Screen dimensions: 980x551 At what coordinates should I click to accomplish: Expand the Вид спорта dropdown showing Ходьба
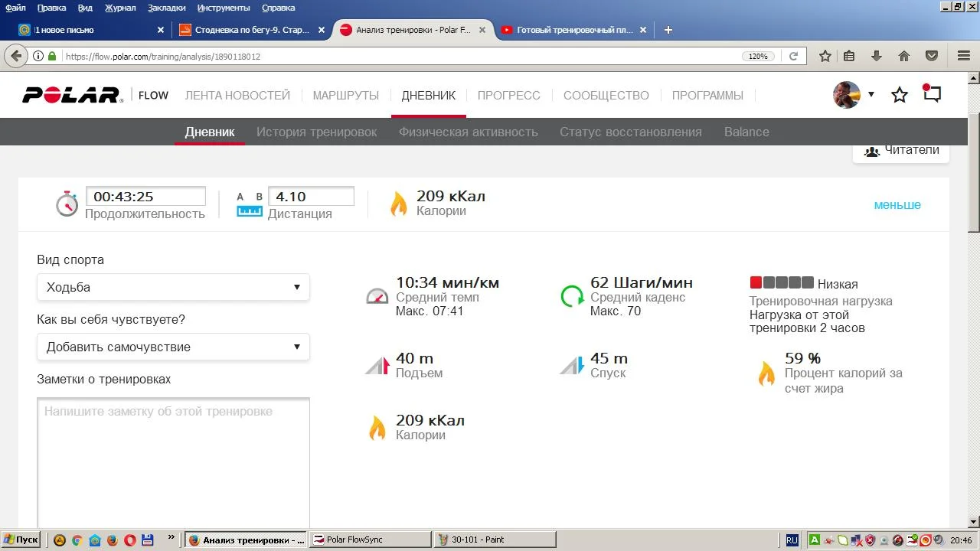(173, 287)
